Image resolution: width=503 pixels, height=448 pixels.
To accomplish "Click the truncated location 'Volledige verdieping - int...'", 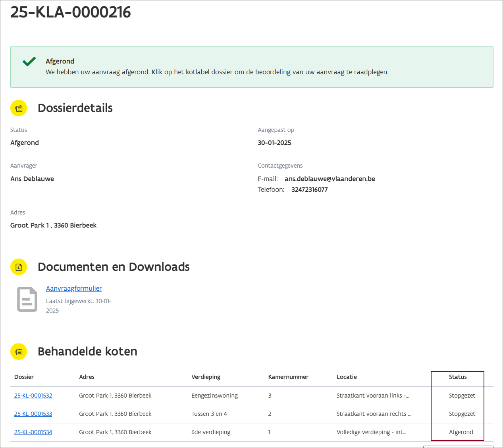I will click(371, 432).
